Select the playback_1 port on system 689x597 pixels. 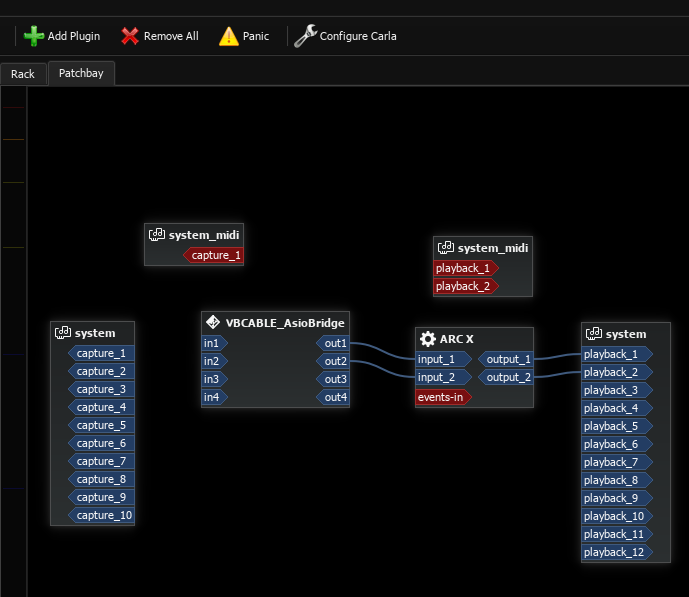[611, 354]
